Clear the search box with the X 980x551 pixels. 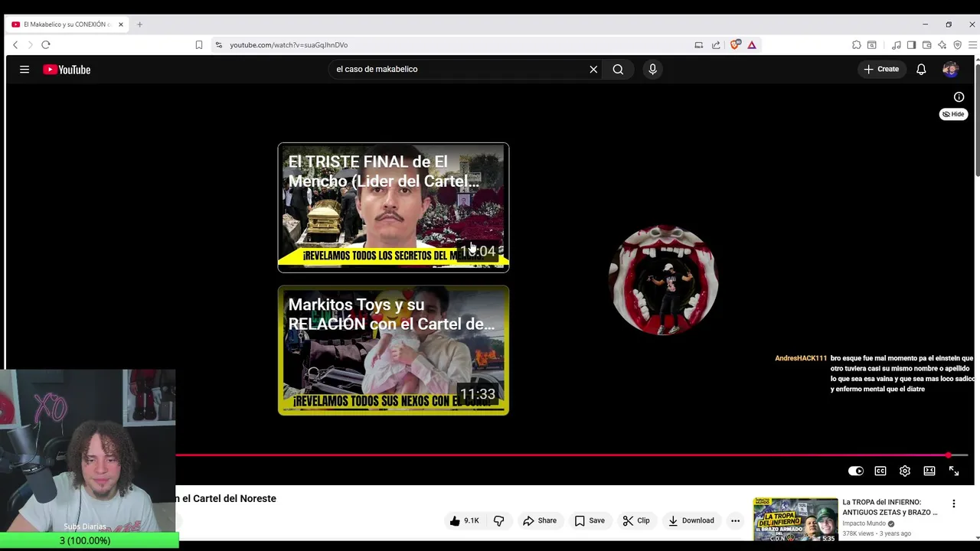coord(593,69)
